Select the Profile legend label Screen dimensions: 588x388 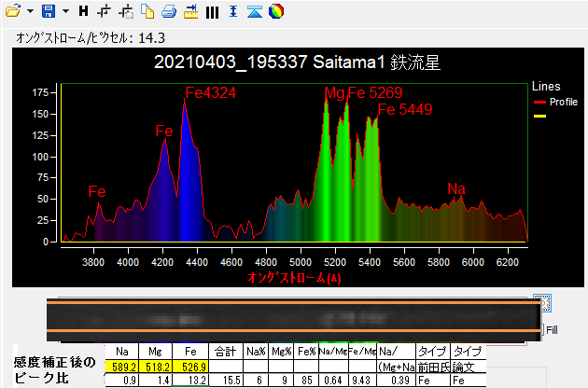(563, 102)
